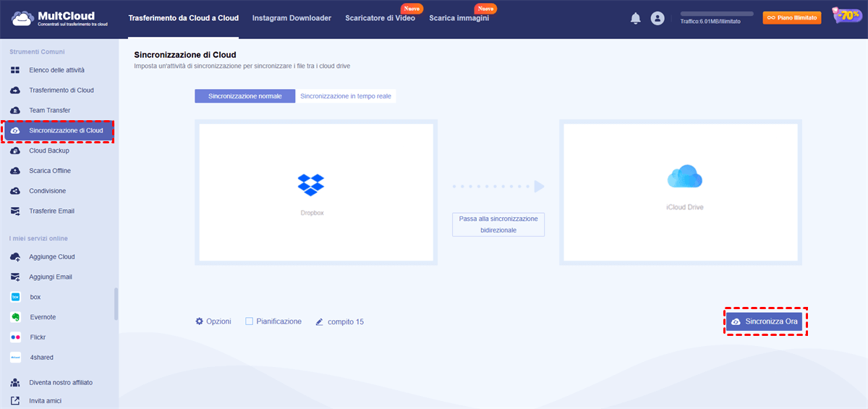Click the Aggiungi Email icon

tap(15, 277)
